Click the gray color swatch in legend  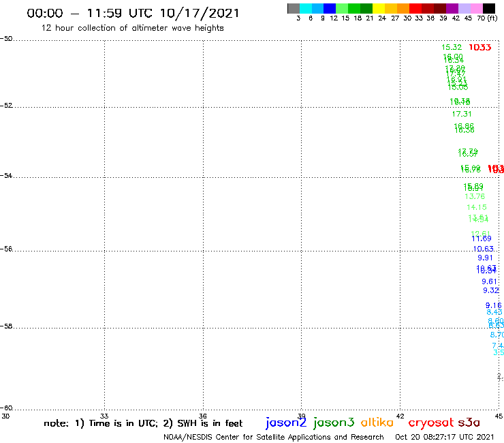294,8
